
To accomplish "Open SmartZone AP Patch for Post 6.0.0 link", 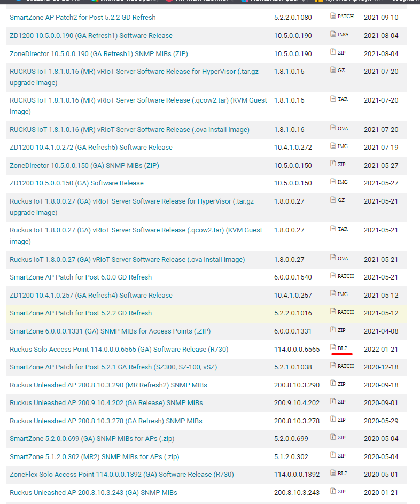I will 81,277.
